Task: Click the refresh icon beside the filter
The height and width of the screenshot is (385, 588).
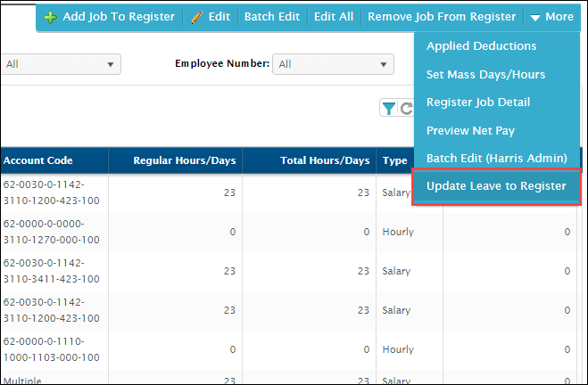Action: coord(406,109)
